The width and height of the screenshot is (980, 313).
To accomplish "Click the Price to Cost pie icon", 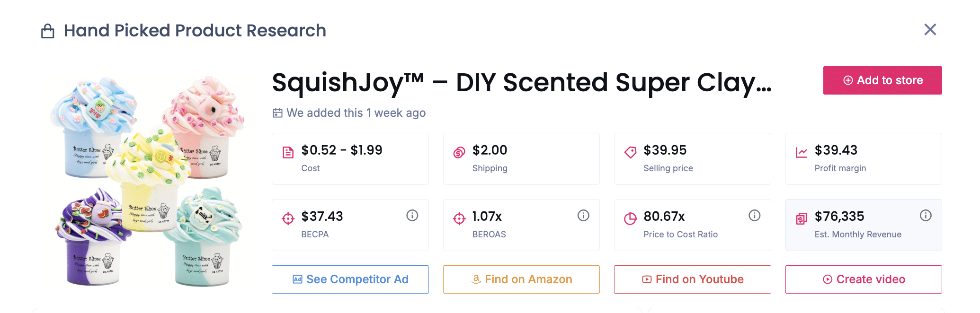I will click(x=630, y=218).
